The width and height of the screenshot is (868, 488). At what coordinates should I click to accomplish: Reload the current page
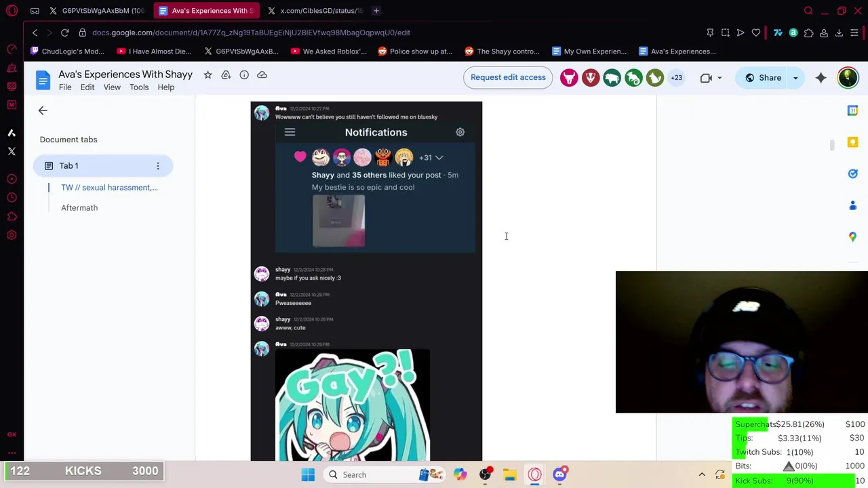64,33
